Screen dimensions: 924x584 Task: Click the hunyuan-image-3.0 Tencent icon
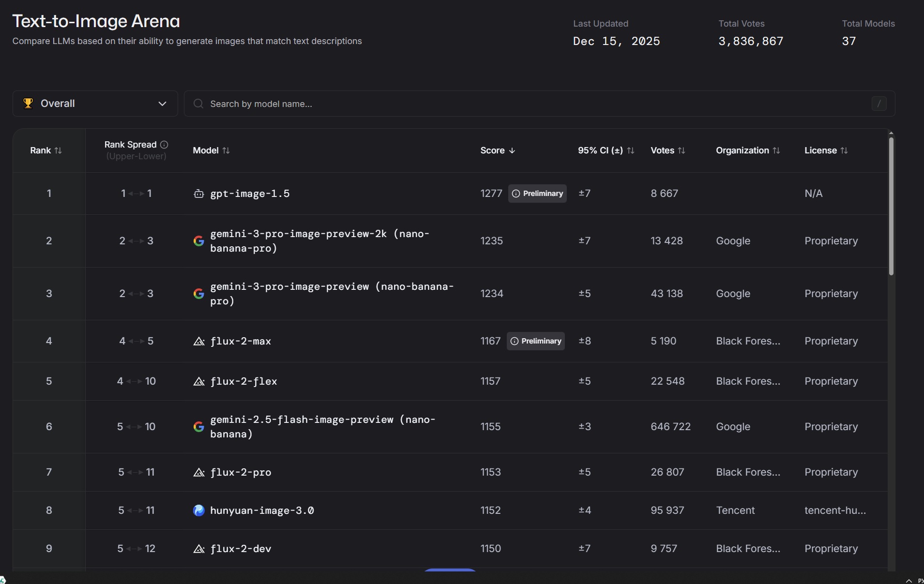click(x=198, y=510)
